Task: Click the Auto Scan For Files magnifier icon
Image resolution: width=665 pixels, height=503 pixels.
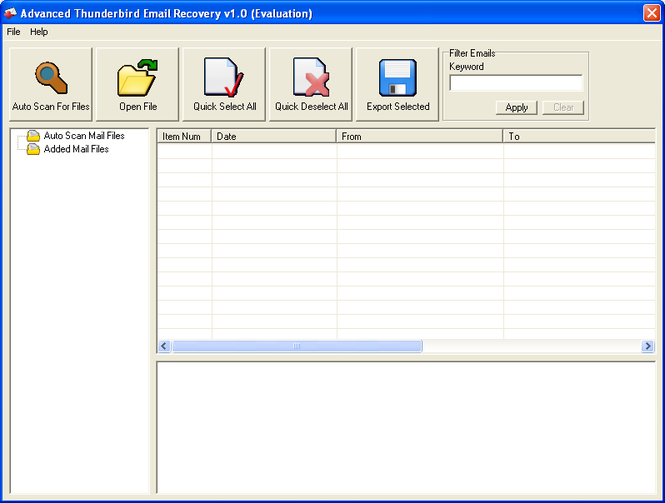Action: point(51,78)
